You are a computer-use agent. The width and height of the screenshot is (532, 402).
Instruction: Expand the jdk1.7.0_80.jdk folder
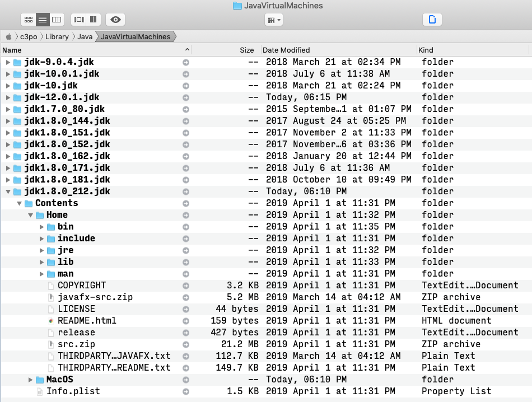coord(8,109)
